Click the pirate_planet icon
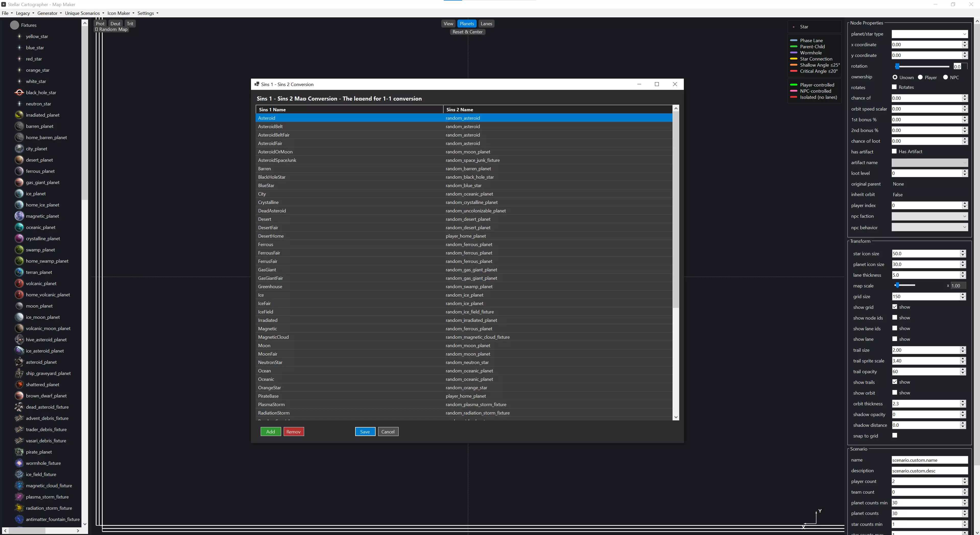 coord(19,452)
